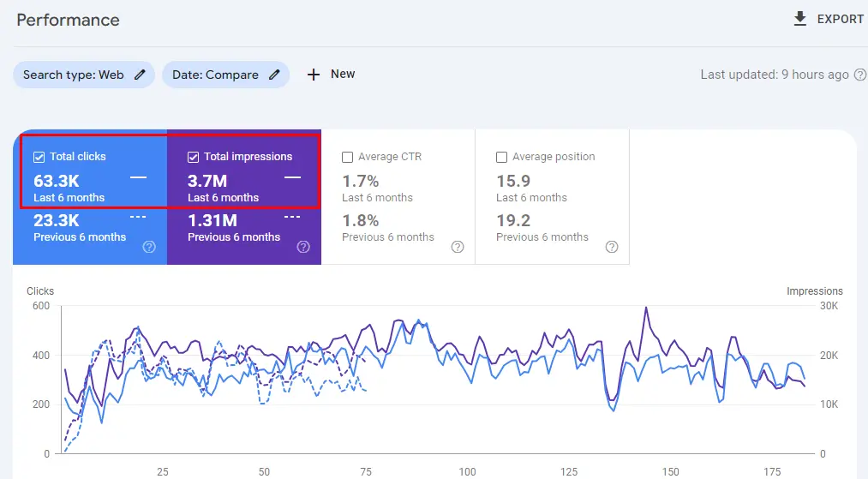Click help icon on Total impressions card
The image size is (868, 479).
pyautogui.click(x=303, y=247)
